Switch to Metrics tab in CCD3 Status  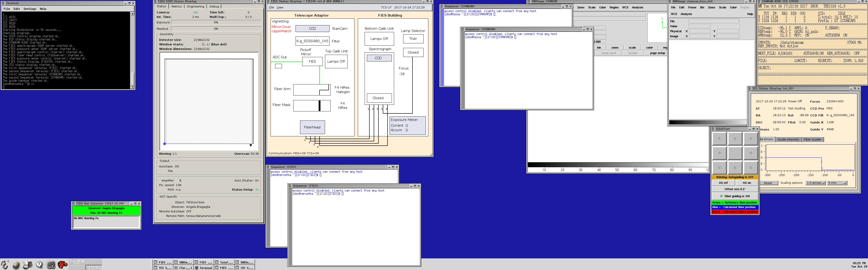[x=176, y=6]
